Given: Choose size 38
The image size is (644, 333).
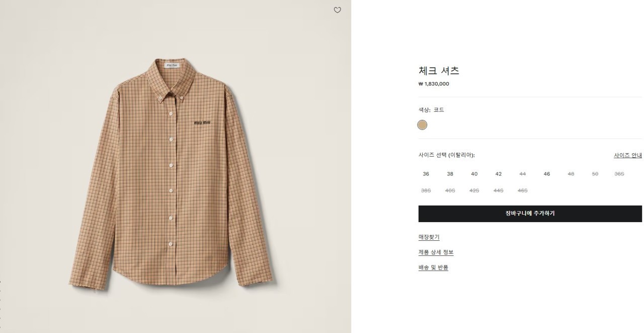Looking at the screenshot, I should click(x=450, y=174).
